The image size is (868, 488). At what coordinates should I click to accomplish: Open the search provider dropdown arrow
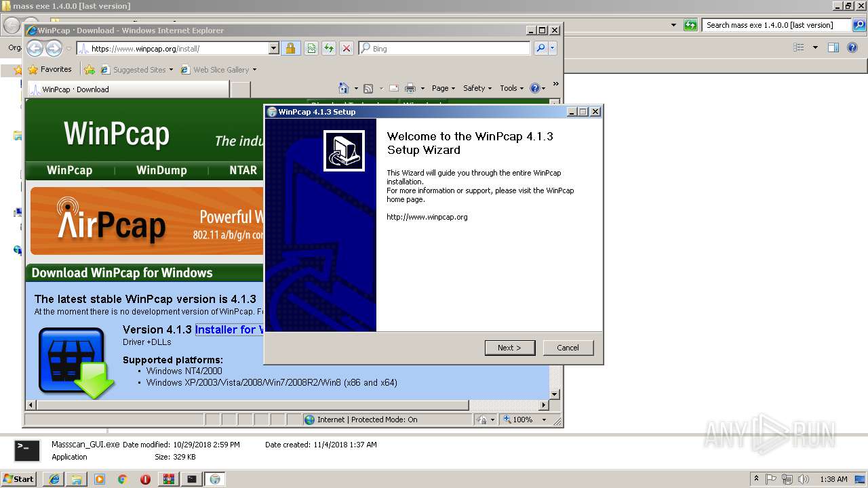tap(553, 48)
